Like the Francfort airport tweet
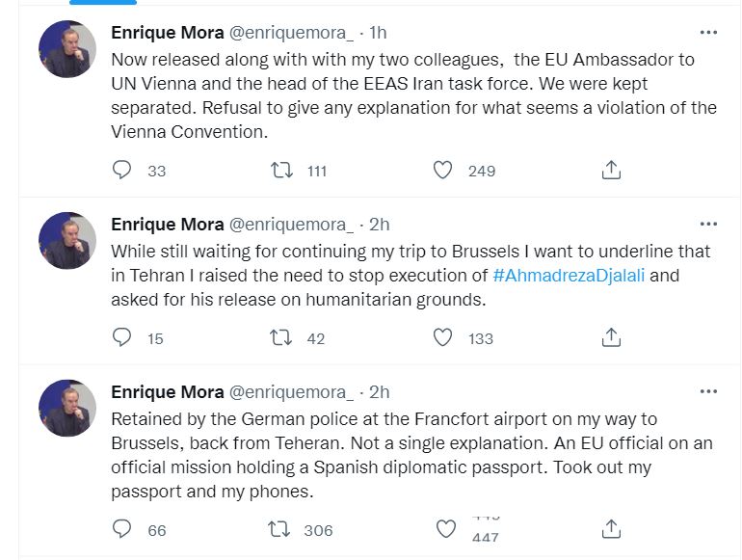The image size is (742, 560). click(x=446, y=529)
